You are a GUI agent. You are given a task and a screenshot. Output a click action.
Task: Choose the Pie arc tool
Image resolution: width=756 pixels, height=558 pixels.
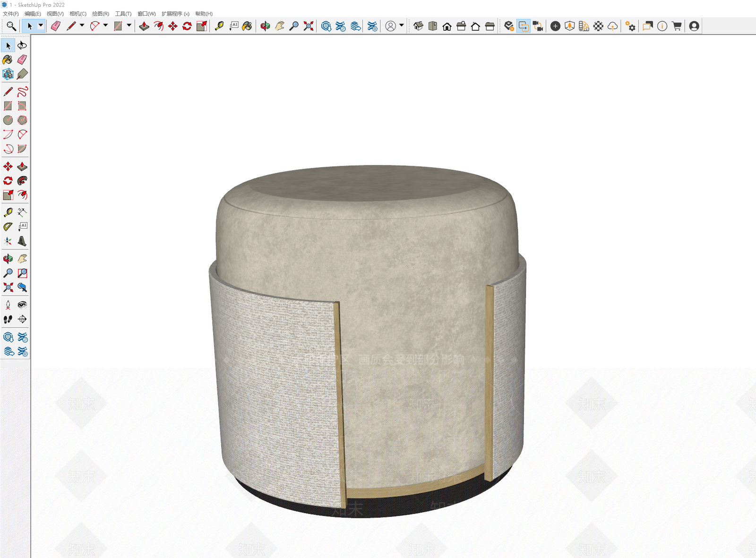coord(22,149)
